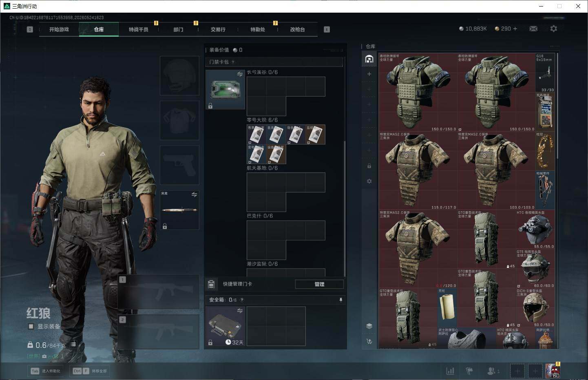Open the 改枪台 tab
Image resolution: width=588 pixels, height=380 pixels.
pyautogui.click(x=297, y=29)
